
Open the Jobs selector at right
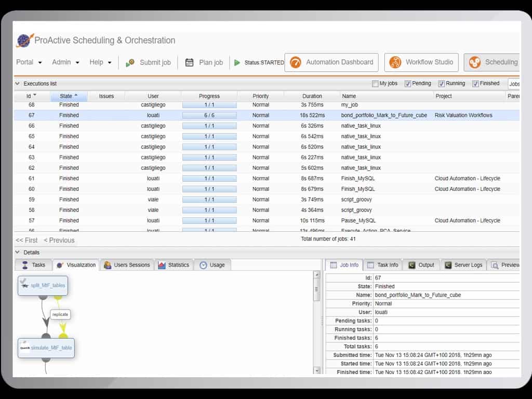click(x=514, y=84)
